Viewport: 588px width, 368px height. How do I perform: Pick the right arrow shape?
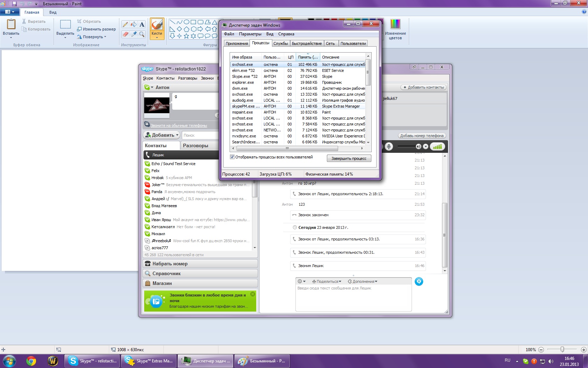point(200,29)
